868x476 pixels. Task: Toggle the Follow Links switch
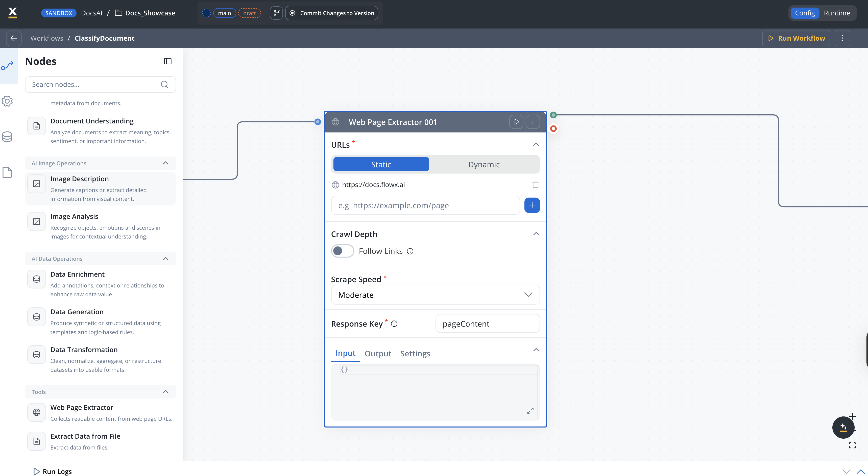[x=342, y=251]
